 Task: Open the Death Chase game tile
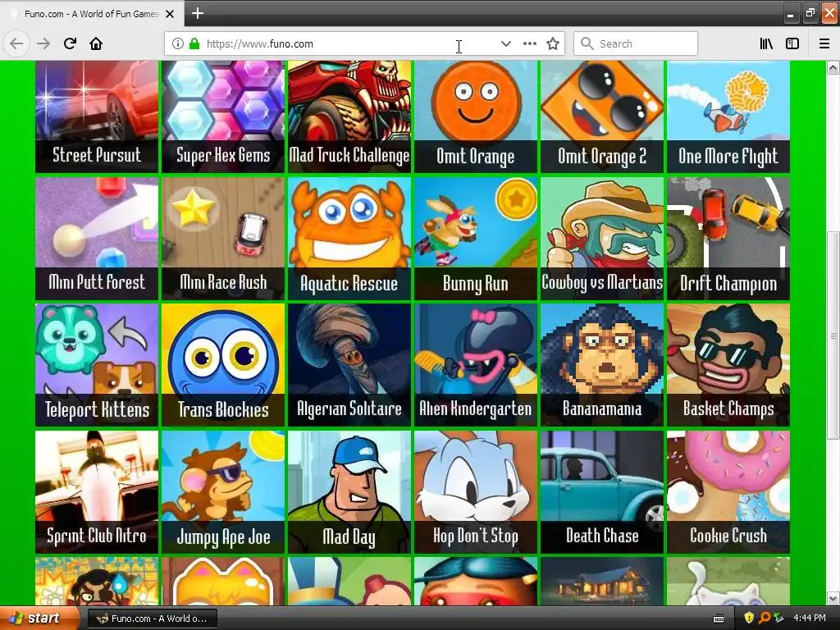coord(602,492)
